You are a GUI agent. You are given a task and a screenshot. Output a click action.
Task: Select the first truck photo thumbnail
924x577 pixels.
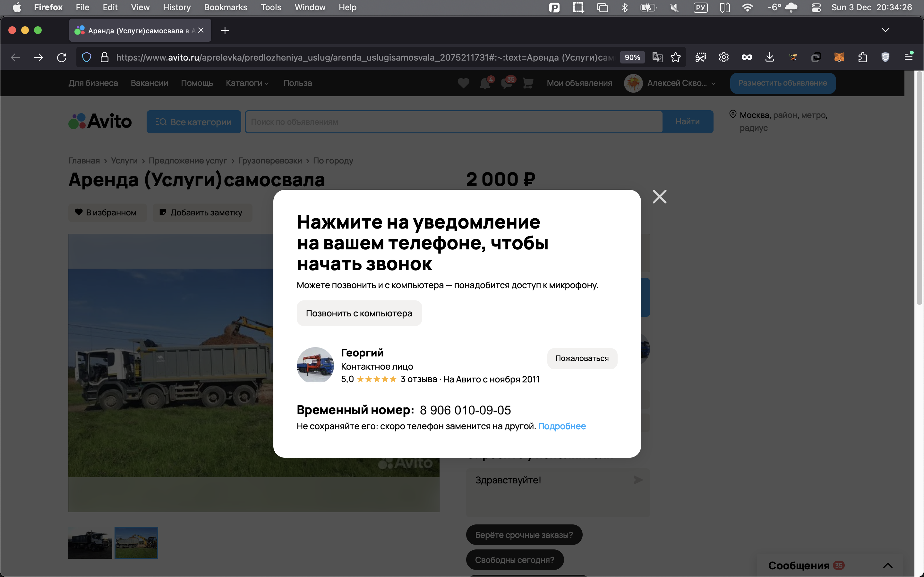(90, 542)
